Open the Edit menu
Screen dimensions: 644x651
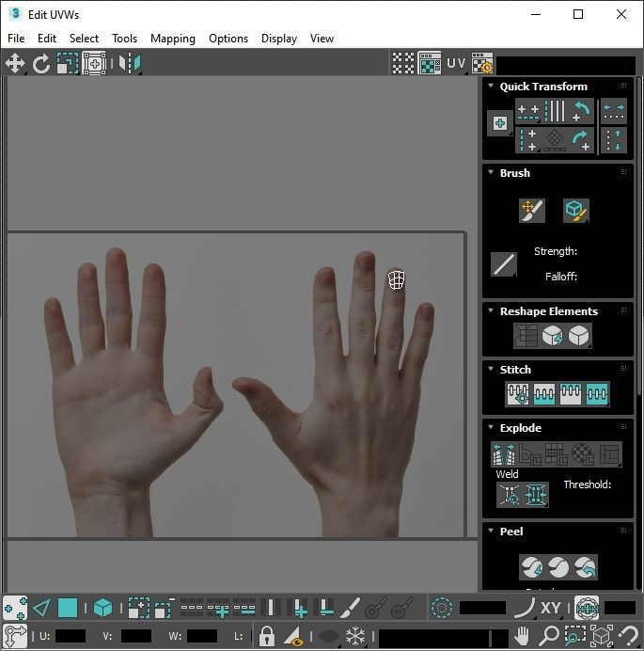tap(47, 39)
